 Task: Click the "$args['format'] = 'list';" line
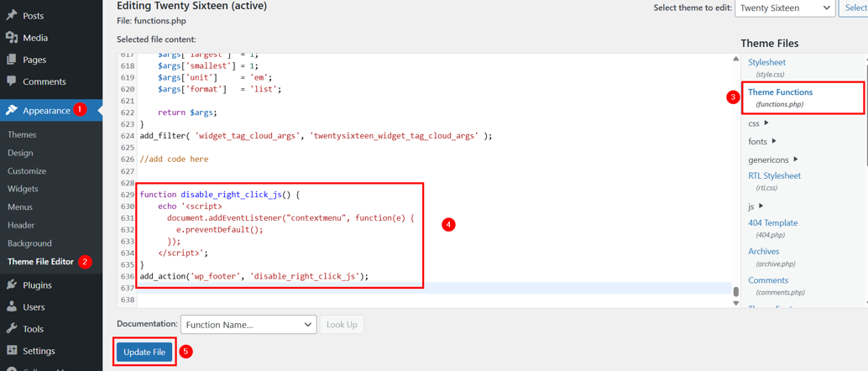220,89
